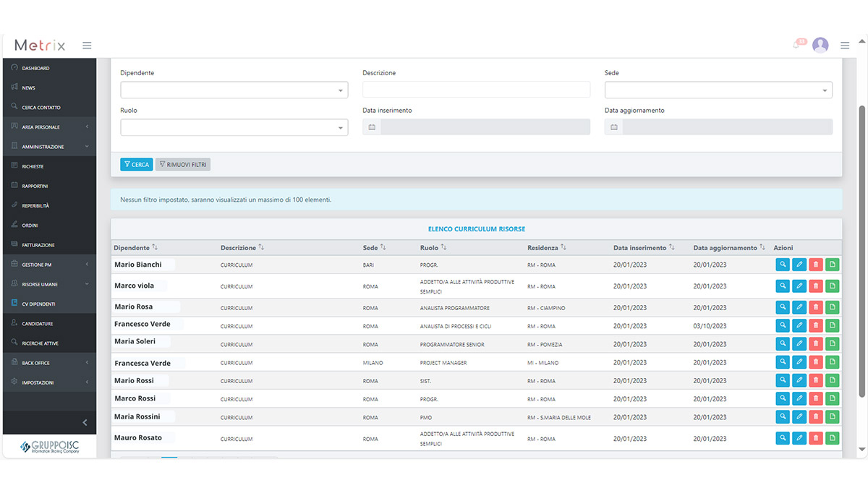Download Mario Rosa's curriculum file

(x=833, y=308)
